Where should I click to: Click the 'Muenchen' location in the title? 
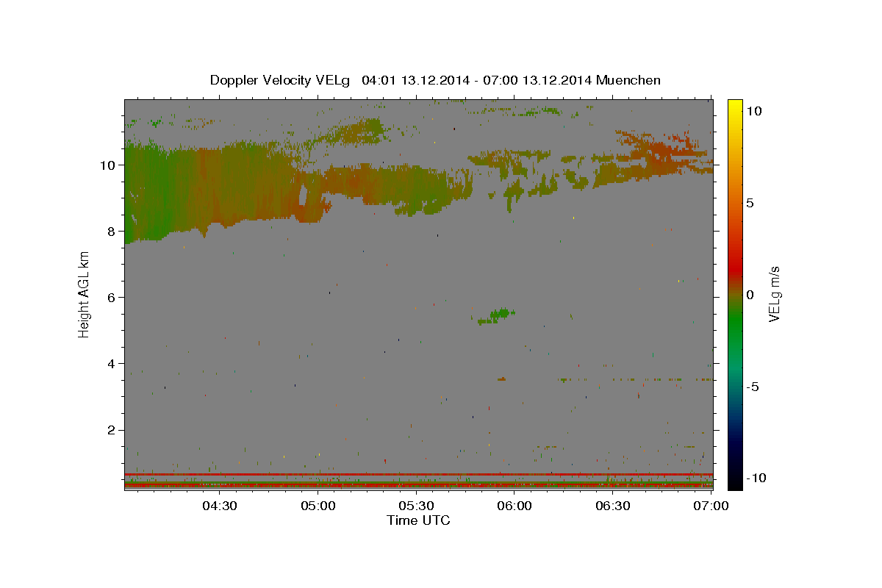[628, 80]
